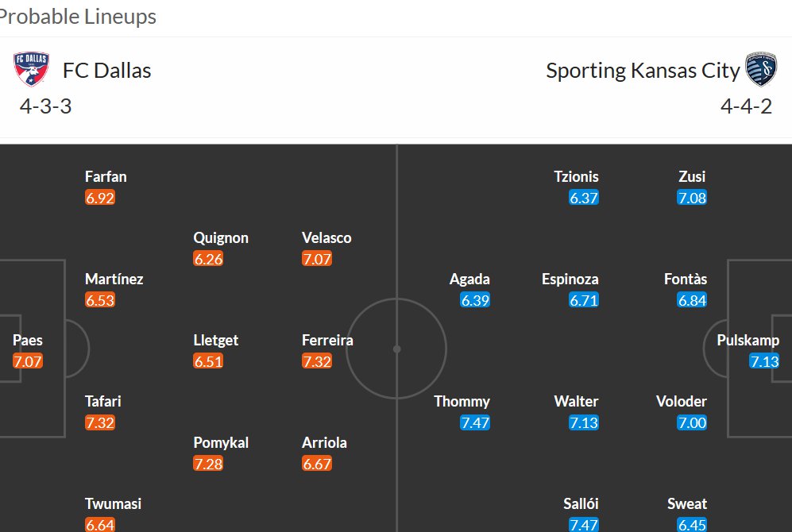
Task: Select player Sallói on the pitch
Action: pos(581,503)
